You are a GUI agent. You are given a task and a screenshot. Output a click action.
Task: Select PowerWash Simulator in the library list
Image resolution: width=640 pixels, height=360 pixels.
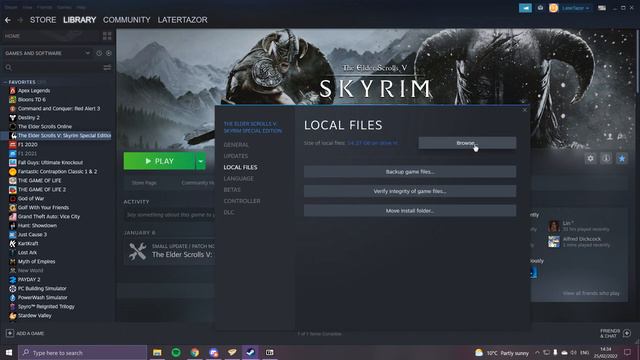coord(43,298)
